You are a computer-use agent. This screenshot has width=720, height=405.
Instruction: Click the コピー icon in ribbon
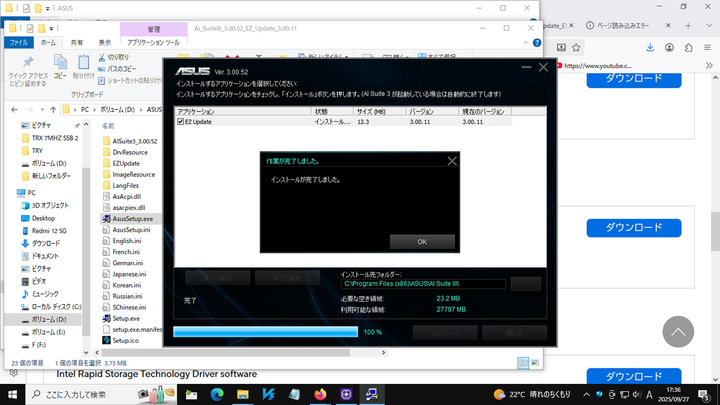60,63
